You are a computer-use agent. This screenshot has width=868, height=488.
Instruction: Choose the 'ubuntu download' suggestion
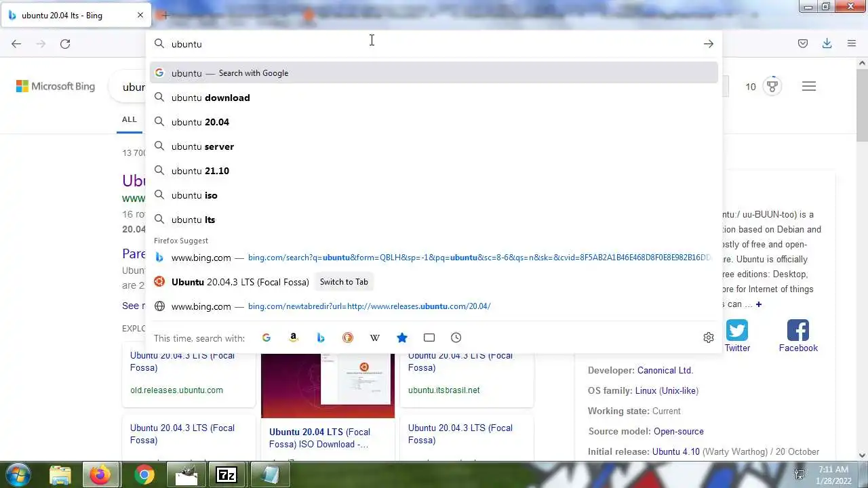[x=434, y=98]
